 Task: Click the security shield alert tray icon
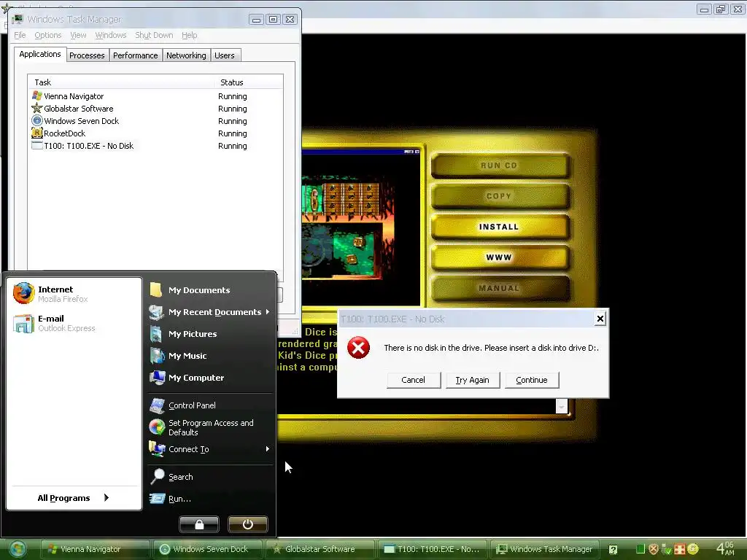pos(654,549)
